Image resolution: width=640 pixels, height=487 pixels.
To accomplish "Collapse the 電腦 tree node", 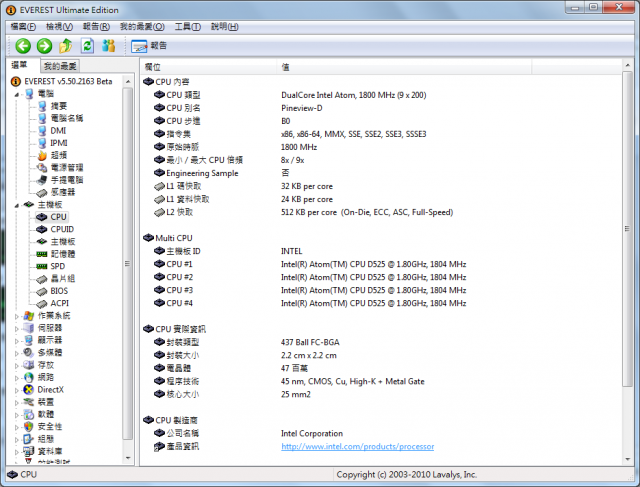I will 17,94.
